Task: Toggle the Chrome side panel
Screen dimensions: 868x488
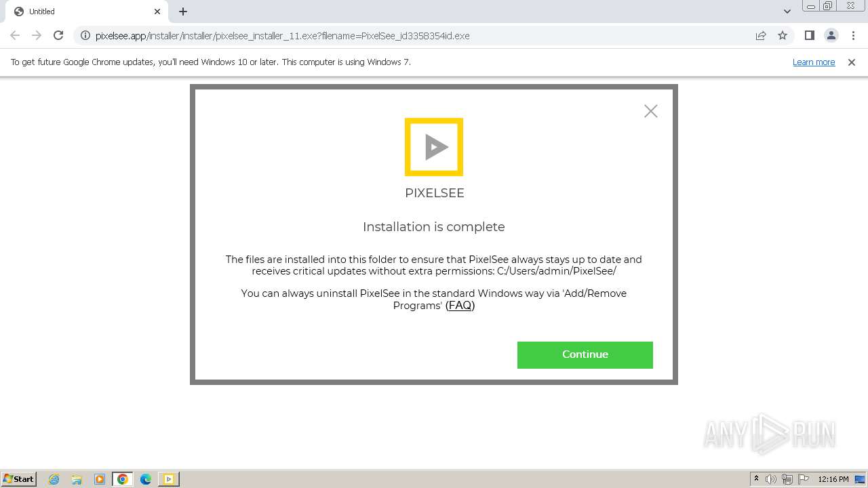Action: [x=809, y=35]
